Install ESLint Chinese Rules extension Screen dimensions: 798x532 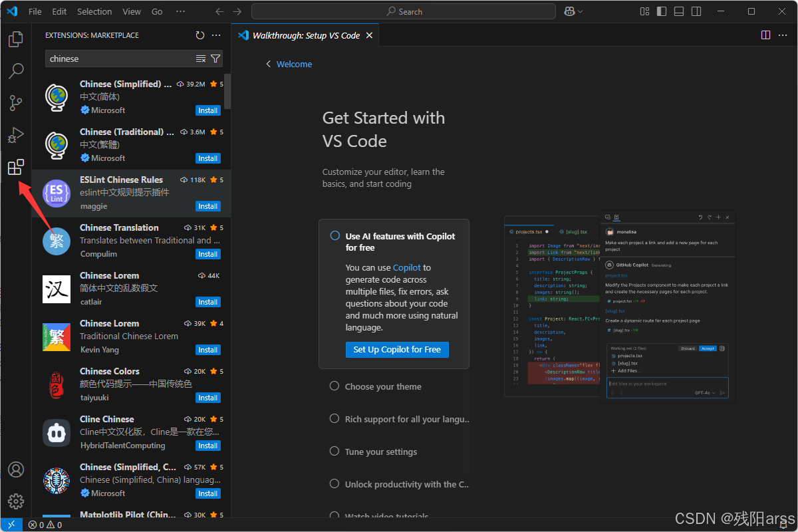pos(208,206)
